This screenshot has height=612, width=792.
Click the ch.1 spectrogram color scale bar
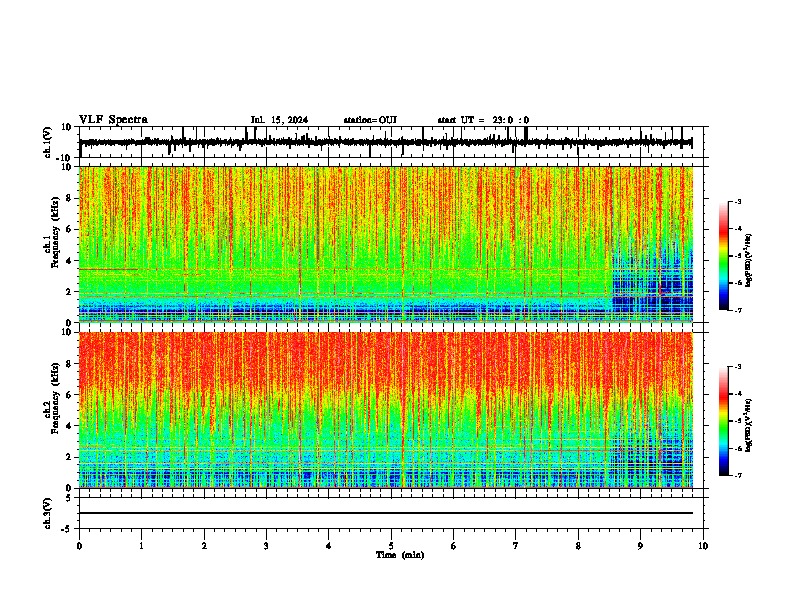(x=724, y=256)
